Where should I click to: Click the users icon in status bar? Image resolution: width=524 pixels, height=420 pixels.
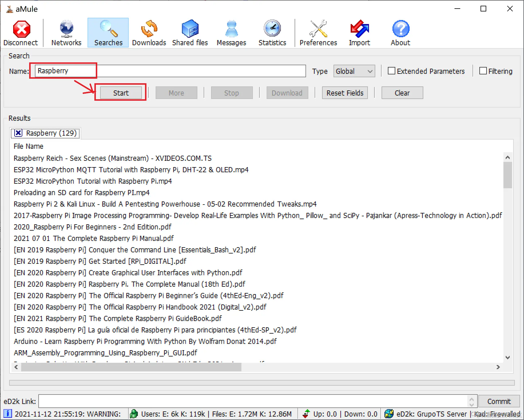point(134,414)
